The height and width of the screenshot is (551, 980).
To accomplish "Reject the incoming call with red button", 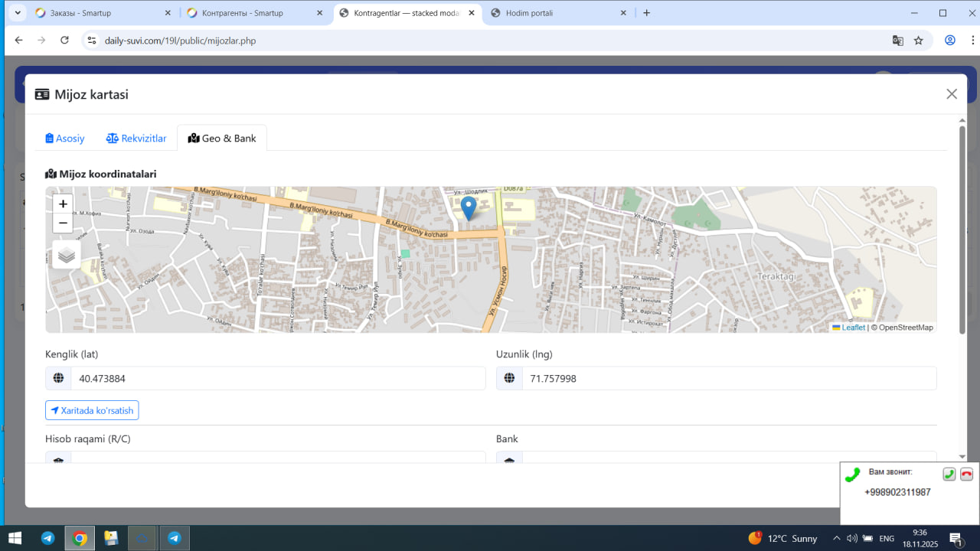I will click(966, 474).
